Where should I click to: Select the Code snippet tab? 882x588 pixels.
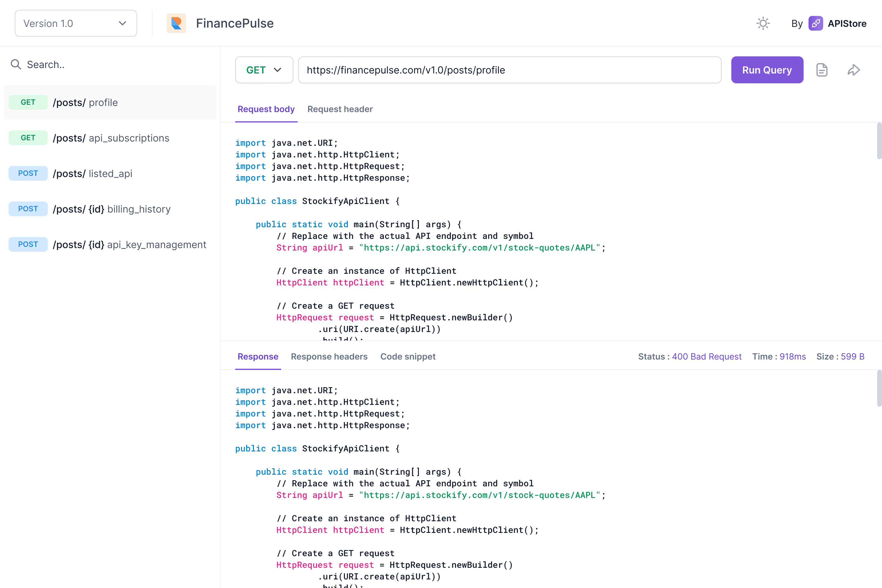408,356
